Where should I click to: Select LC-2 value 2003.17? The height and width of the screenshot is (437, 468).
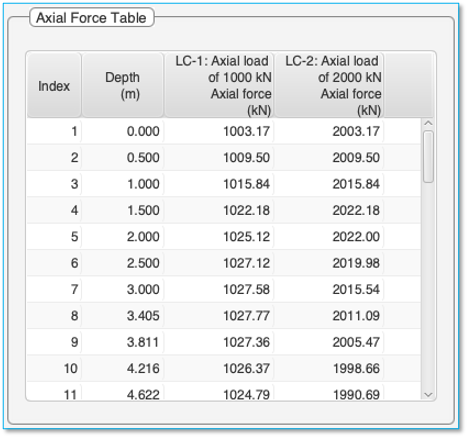click(329, 131)
